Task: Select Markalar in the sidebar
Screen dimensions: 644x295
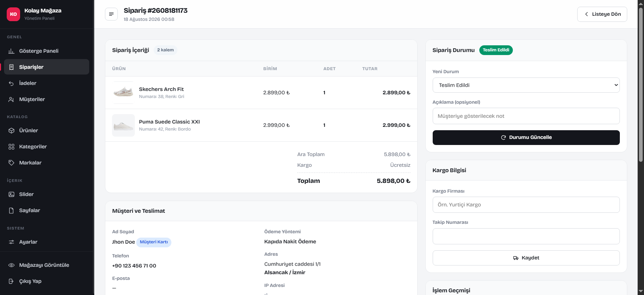Action: 47,163
